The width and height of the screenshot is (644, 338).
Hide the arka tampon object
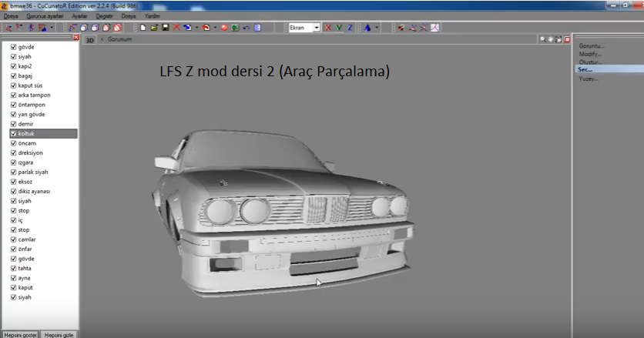coord(14,95)
